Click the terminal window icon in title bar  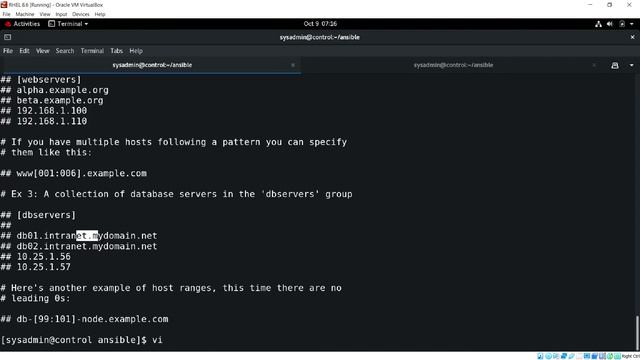point(7,37)
